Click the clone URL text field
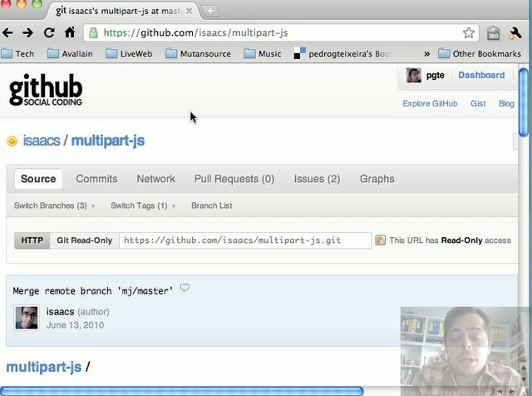 pyautogui.click(x=245, y=240)
